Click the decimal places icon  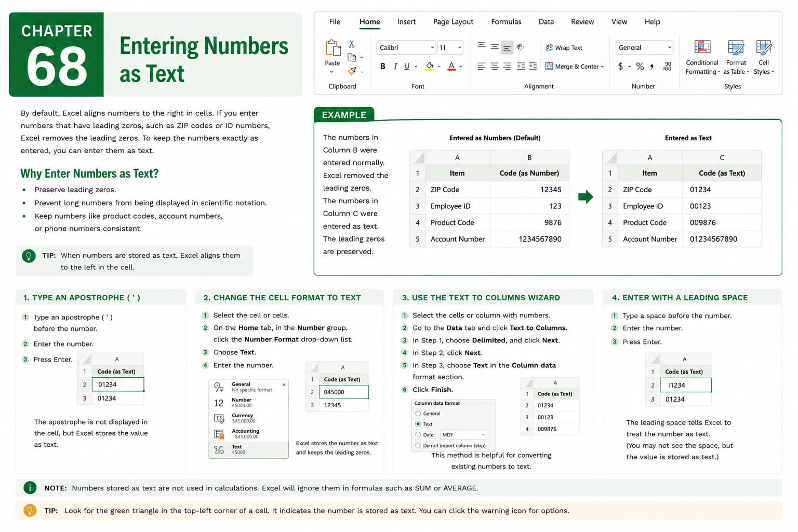(667, 66)
